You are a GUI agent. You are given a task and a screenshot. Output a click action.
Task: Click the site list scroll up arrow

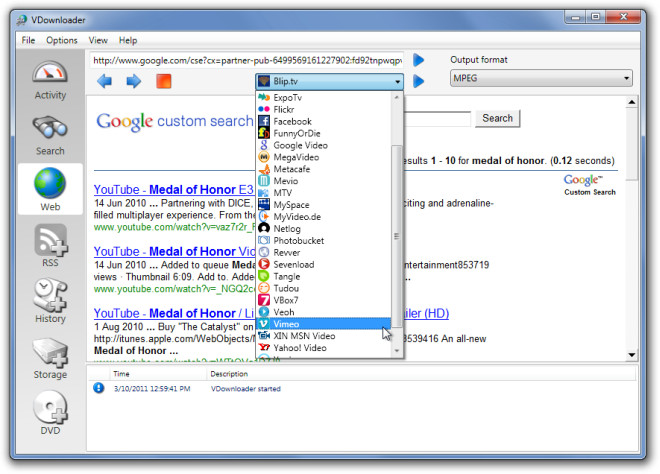pos(396,97)
